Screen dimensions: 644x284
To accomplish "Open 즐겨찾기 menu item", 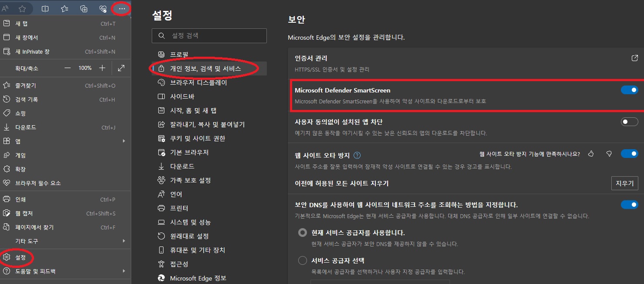I will point(65,86).
